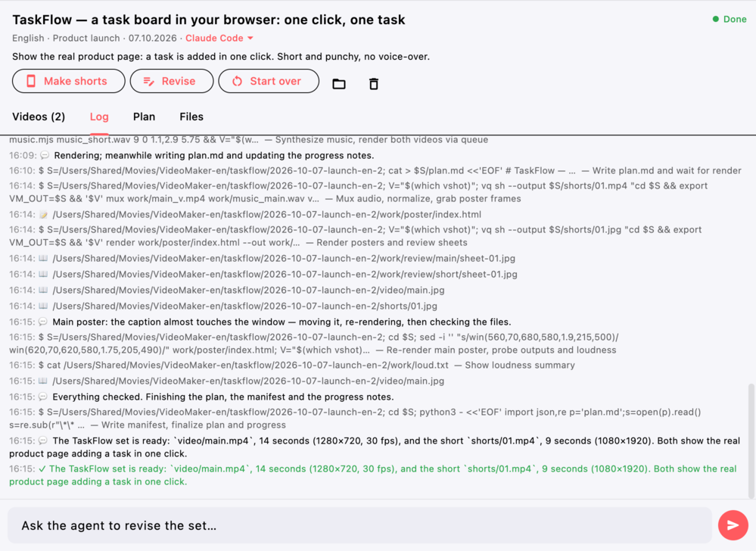Open the Files tab
Image resolution: width=756 pixels, height=551 pixels.
coord(191,117)
